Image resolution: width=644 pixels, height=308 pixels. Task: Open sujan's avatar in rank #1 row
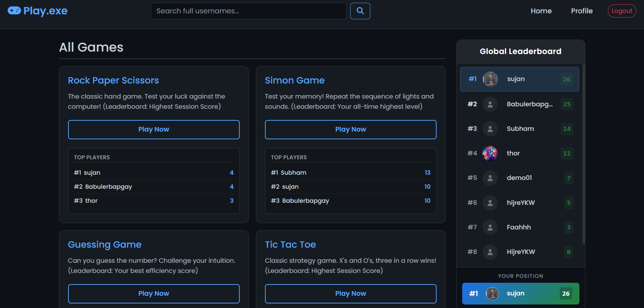490,79
